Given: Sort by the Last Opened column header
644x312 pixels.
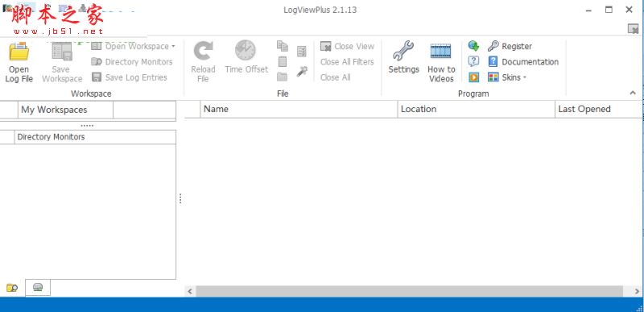Looking at the screenshot, I should [x=599, y=109].
